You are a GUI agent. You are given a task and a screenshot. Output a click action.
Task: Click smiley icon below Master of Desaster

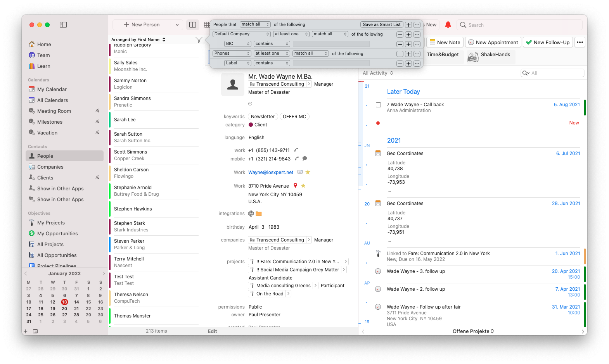click(x=250, y=104)
